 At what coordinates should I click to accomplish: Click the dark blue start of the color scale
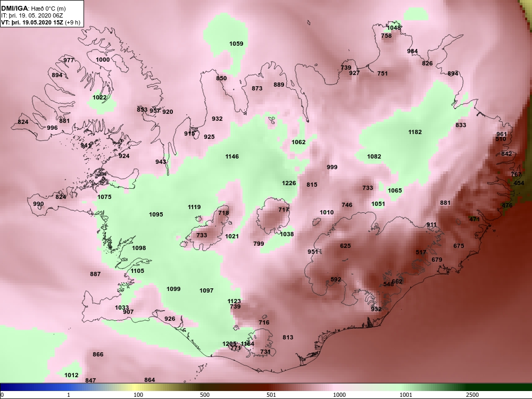point(3,387)
